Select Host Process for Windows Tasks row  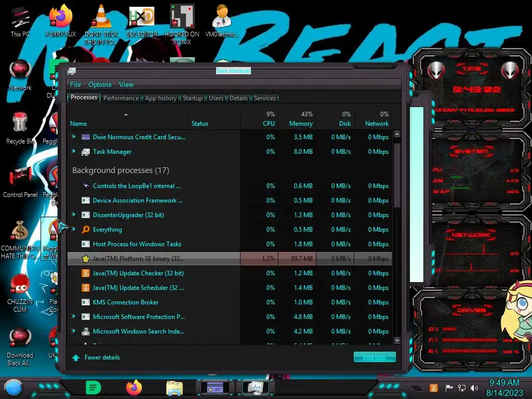point(230,244)
